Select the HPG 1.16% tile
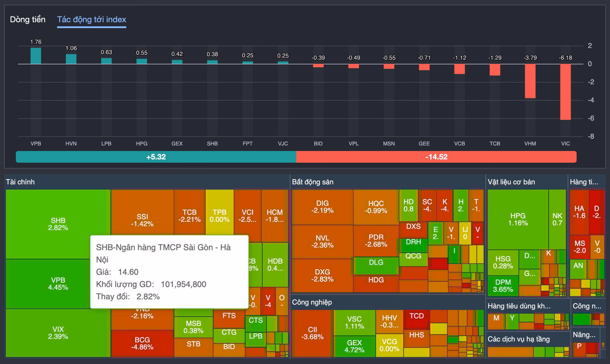The height and width of the screenshot is (364, 610). [x=518, y=219]
